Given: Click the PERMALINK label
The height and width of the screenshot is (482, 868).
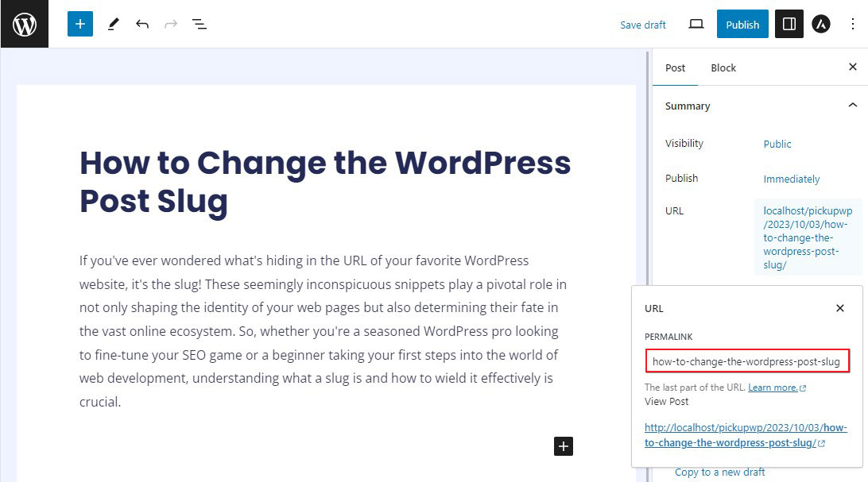Looking at the screenshot, I should pos(668,337).
